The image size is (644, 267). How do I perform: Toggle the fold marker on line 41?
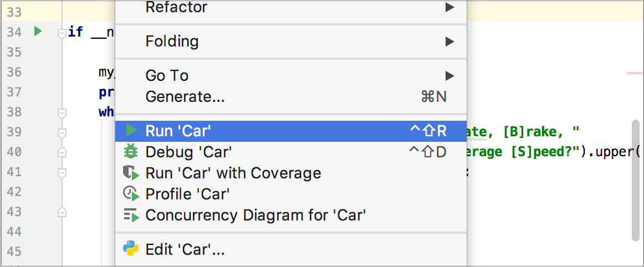[62, 173]
